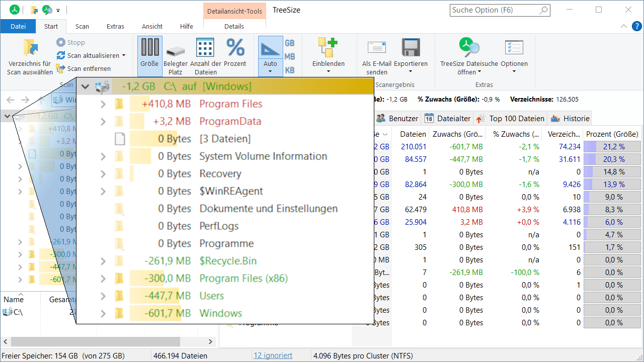The height and width of the screenshot is (362, 644).
Task: Open the Benutzer tab
Action: [397, 119]
